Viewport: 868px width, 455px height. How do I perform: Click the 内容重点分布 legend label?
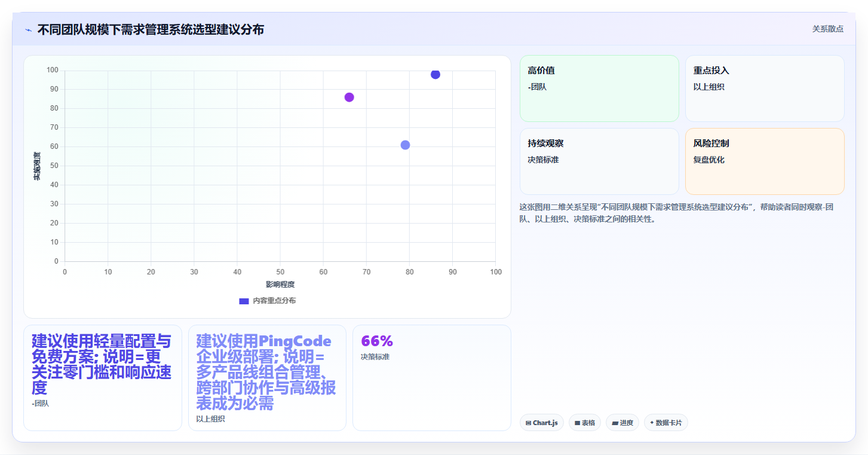pyautogui.click(x=274, y=301)
